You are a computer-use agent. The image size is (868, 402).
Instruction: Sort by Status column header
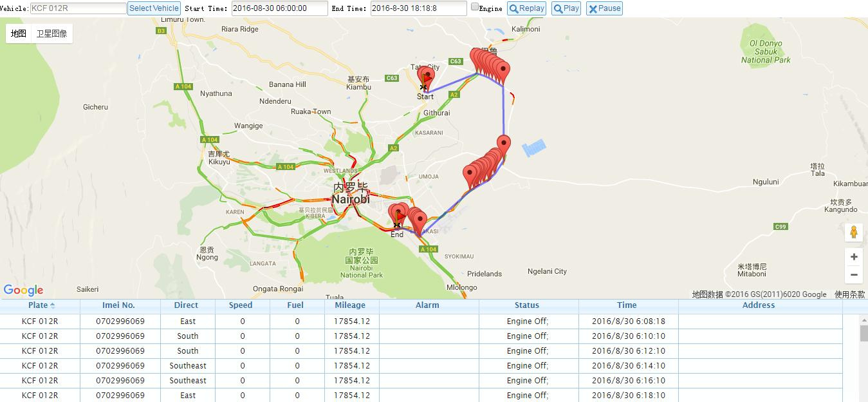coord(529,305)
